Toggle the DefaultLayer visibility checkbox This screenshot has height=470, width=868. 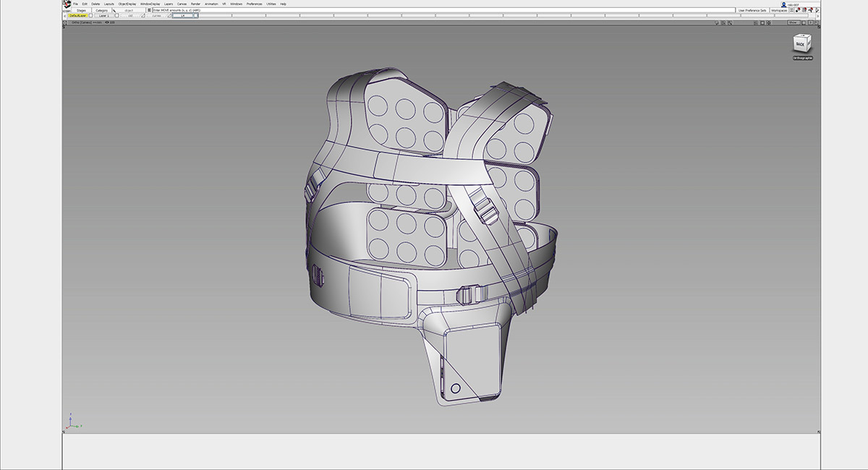tap(91, 16)
